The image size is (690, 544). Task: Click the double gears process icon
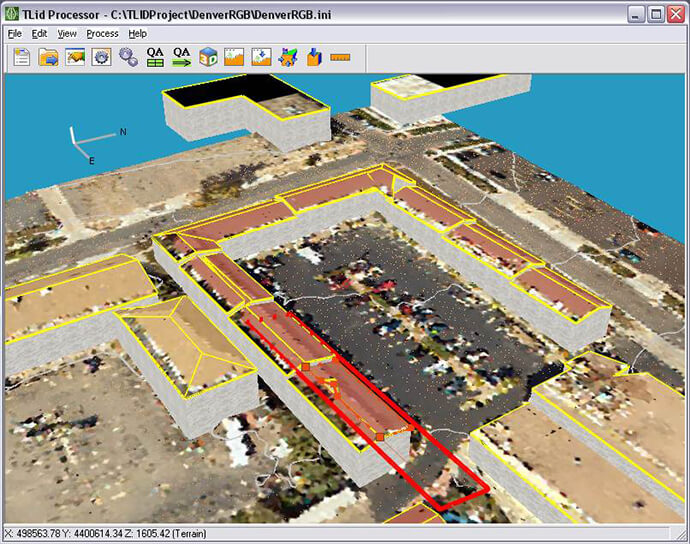[x=128, y=58]
